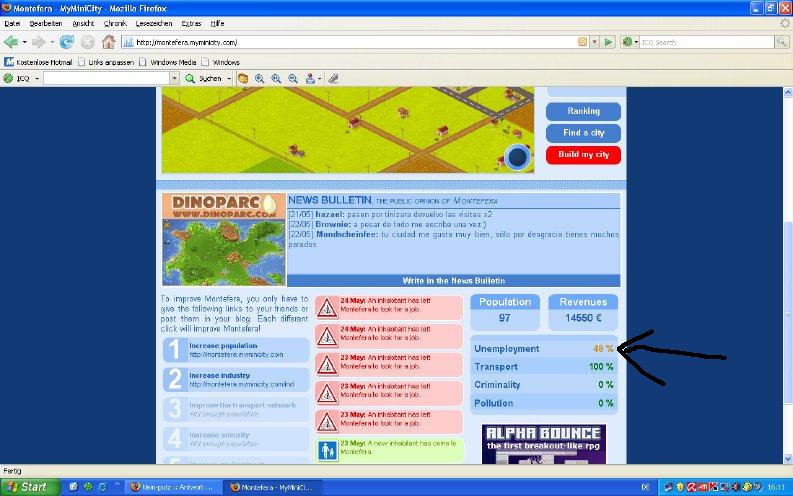
Task: Expand the ICQ toolbar search combo box dropdown
Action: (174, 78)
